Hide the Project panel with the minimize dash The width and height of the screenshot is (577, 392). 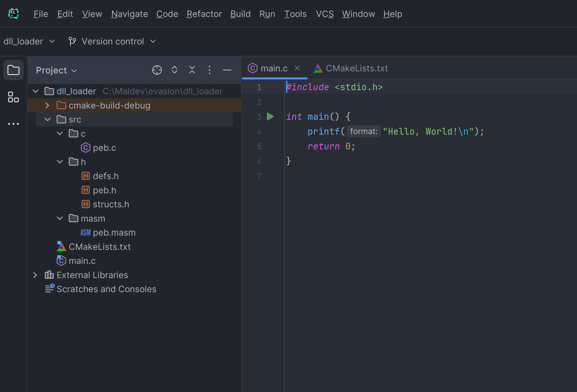pyautogui.click(x=227, y=70)
